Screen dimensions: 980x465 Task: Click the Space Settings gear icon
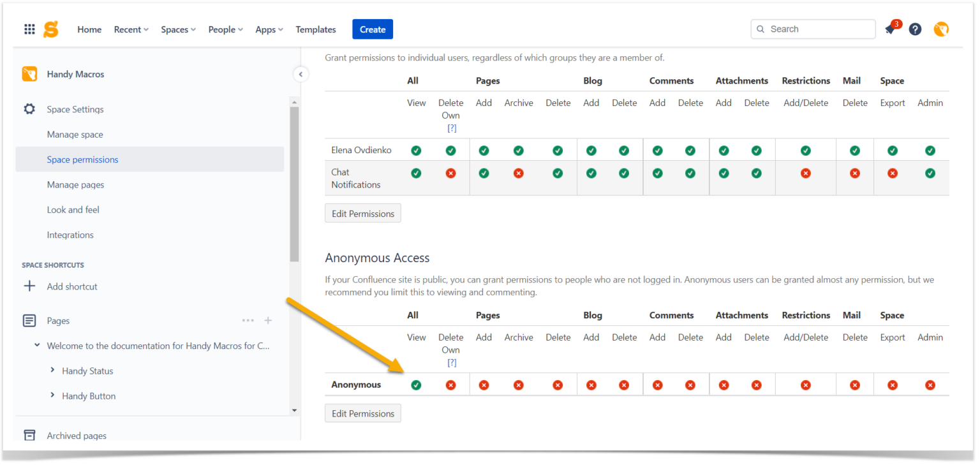pyautogui.click(x=29, y=109)
